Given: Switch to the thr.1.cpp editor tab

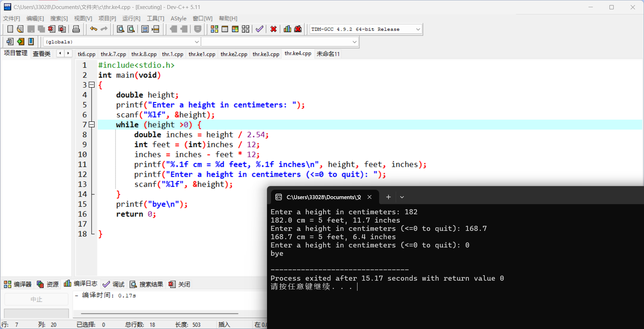Looking at the screenshot, I should pyautogui.click(x=173, y=54).
